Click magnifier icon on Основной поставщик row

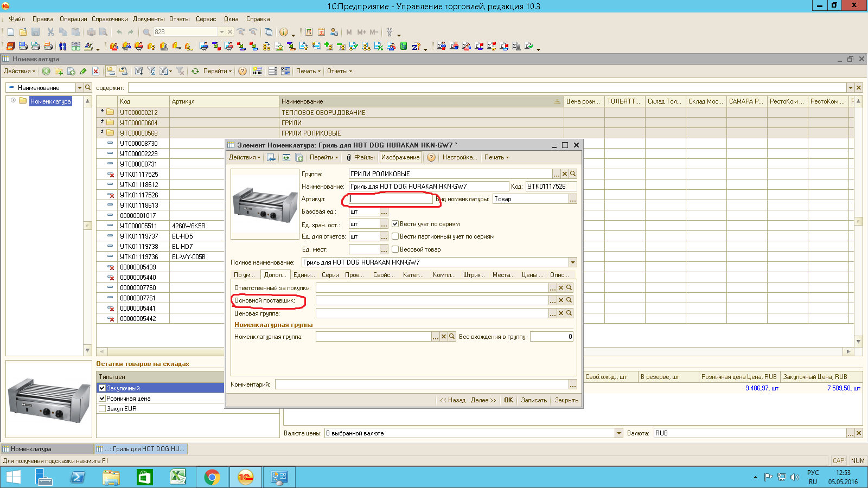[x=569, y=300]
